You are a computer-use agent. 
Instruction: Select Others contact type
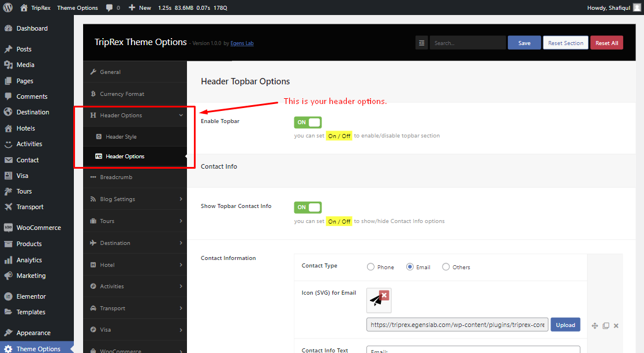click(x=445, y=267)
